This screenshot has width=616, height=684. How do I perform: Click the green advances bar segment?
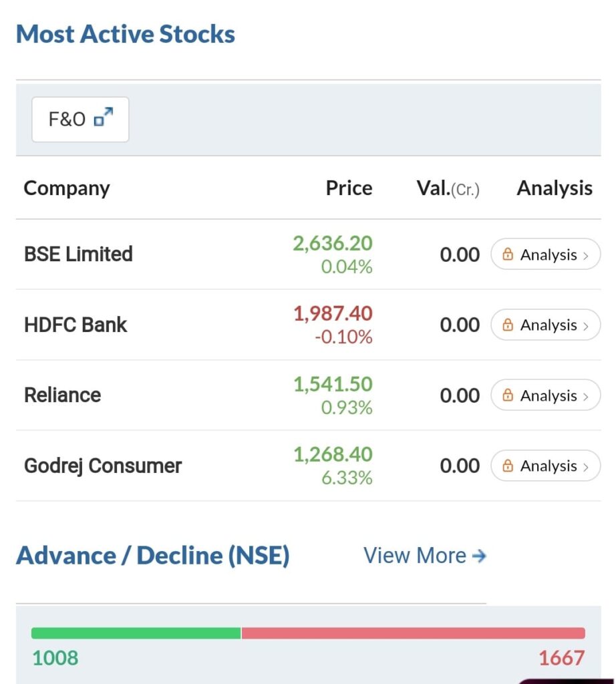(x=136, y=633)
